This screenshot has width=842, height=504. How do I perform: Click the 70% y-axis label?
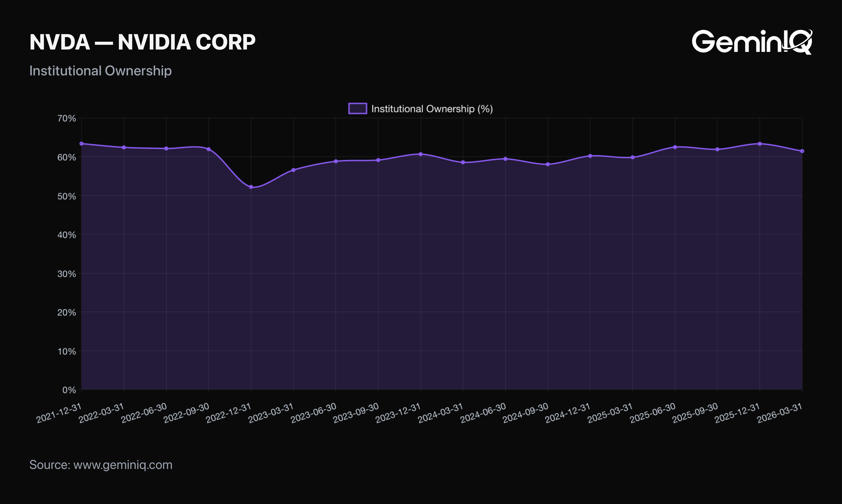point(67,118)
